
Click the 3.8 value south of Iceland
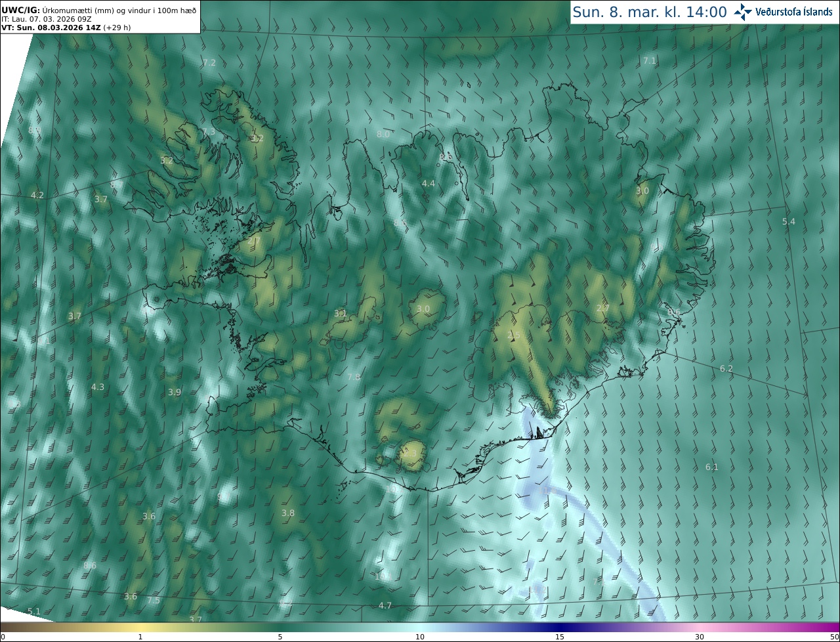pyautogui.click(x=288, y=513)
